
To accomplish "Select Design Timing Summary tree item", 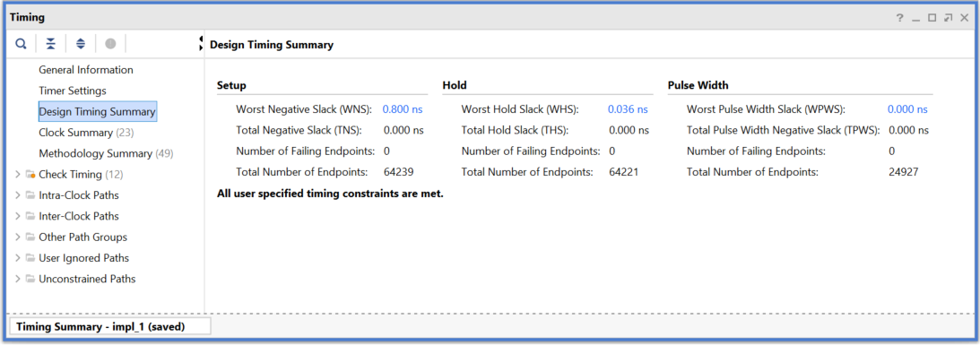I will coord(98,112).
